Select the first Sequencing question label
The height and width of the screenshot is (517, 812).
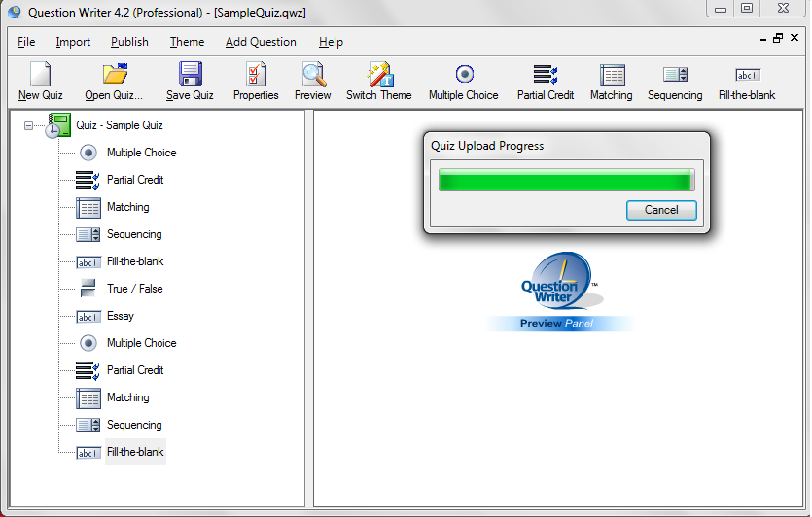click(134, 234)
